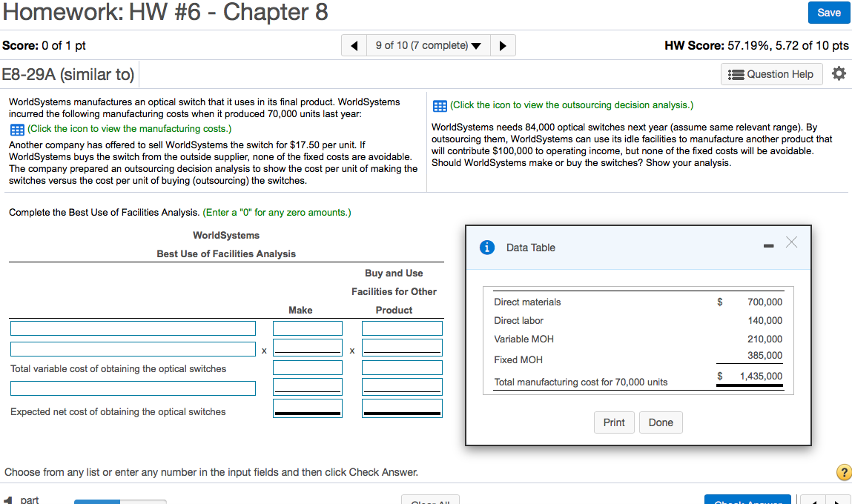Click the manufacturing costs table icon

coord(17,129)
